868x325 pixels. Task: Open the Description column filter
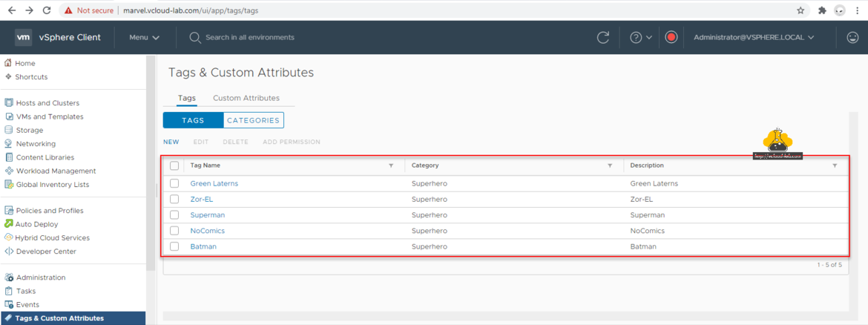click(835, 165)
